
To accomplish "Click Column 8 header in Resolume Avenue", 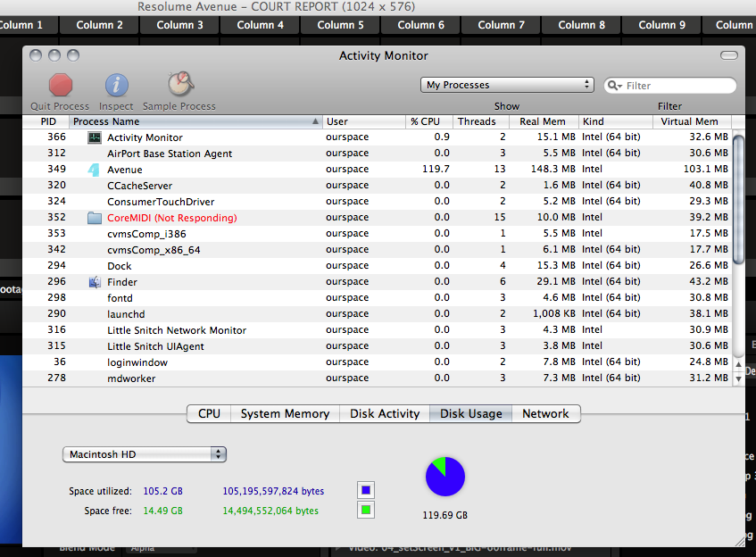I will [x=581, y=25].
